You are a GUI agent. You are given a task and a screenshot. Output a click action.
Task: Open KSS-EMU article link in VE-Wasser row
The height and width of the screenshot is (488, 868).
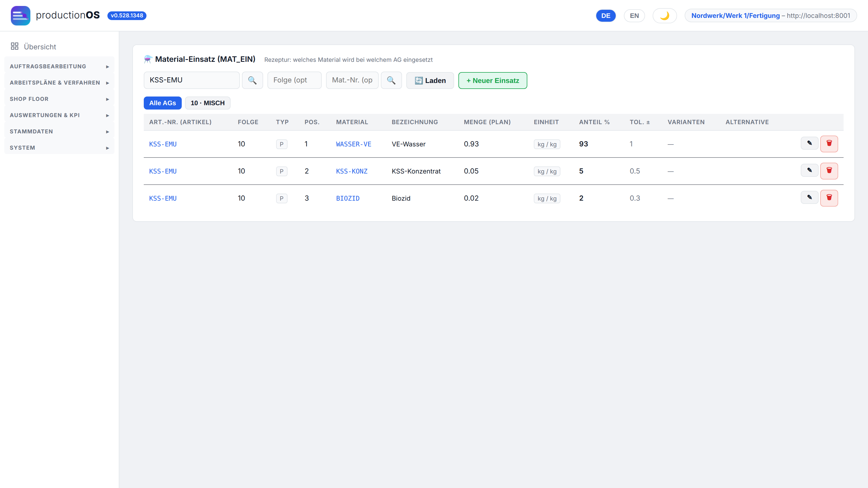pos(163,144)
